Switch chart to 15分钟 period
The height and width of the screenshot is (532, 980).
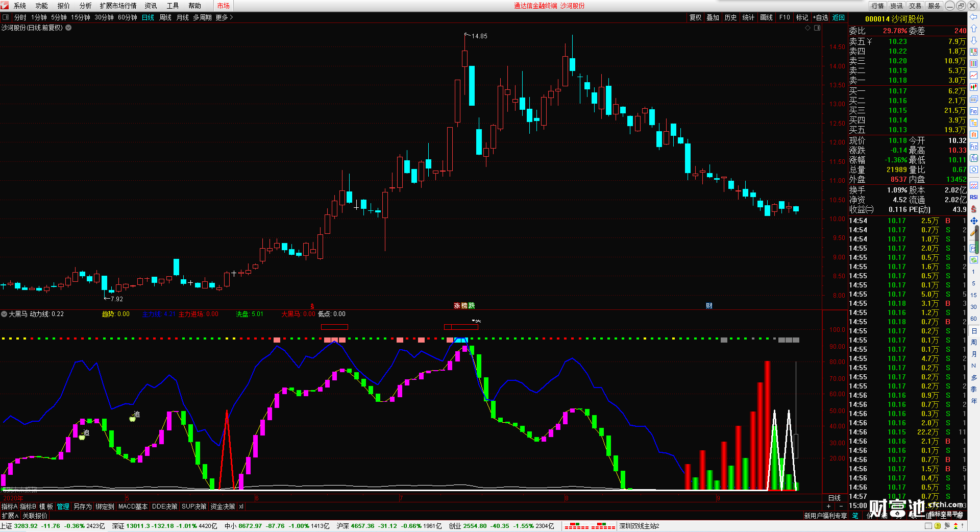(81, 17)
